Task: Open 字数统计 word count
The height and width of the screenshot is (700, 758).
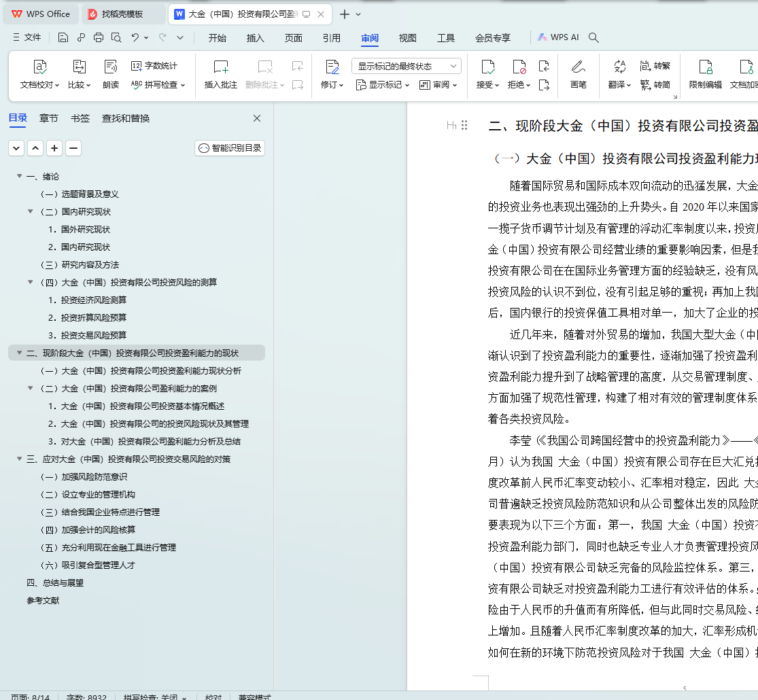Action: (154, 66)
